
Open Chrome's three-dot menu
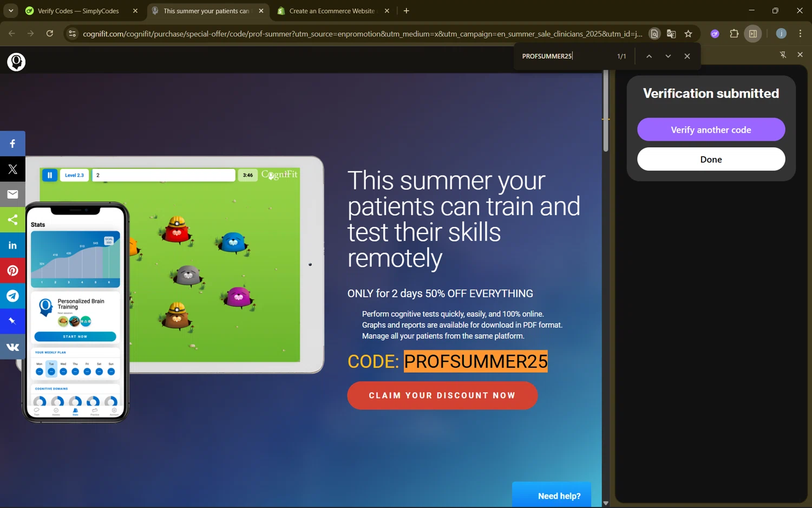[x=800, y=34]
